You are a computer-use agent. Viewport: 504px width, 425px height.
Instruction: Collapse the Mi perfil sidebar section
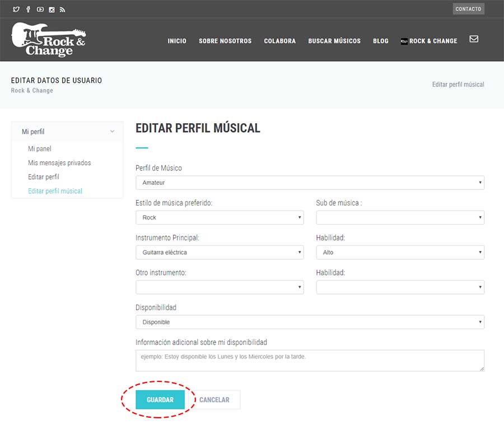(x=112, y=132)
